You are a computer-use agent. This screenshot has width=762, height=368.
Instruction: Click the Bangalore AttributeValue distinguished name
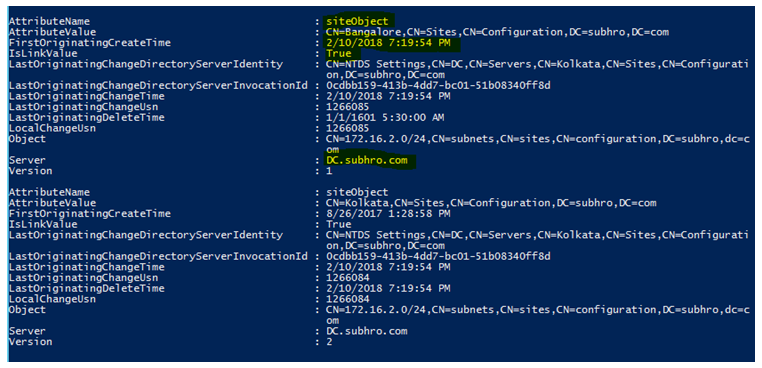[498, 32]
